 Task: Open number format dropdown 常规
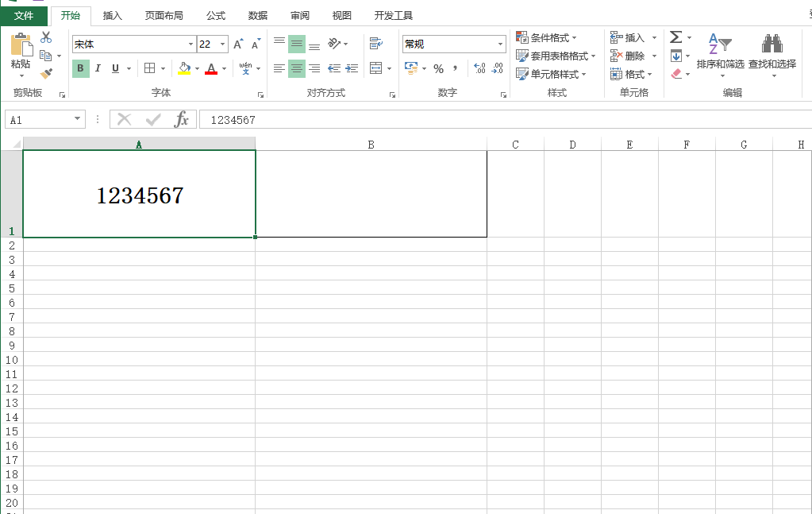click(500, 44)
